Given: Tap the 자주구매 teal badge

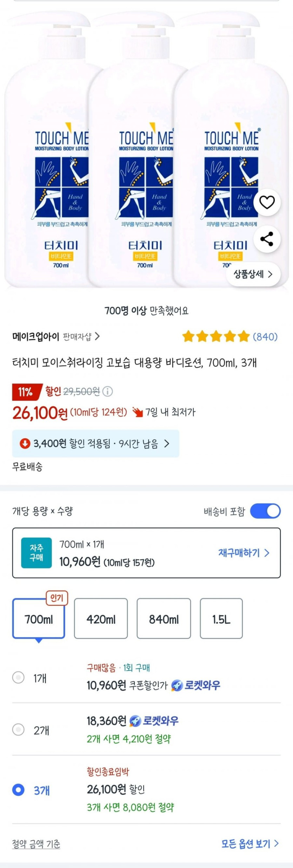Looking at the screenshot, I should [36, 553].
